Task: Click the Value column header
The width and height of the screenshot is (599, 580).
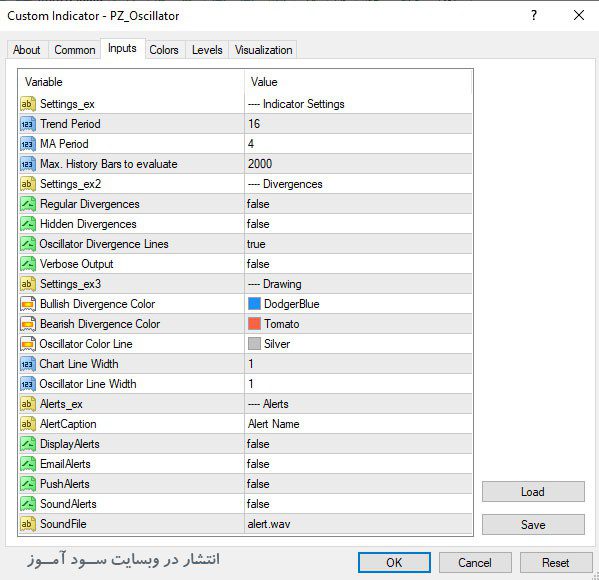Action: click(x=358, y=82)
